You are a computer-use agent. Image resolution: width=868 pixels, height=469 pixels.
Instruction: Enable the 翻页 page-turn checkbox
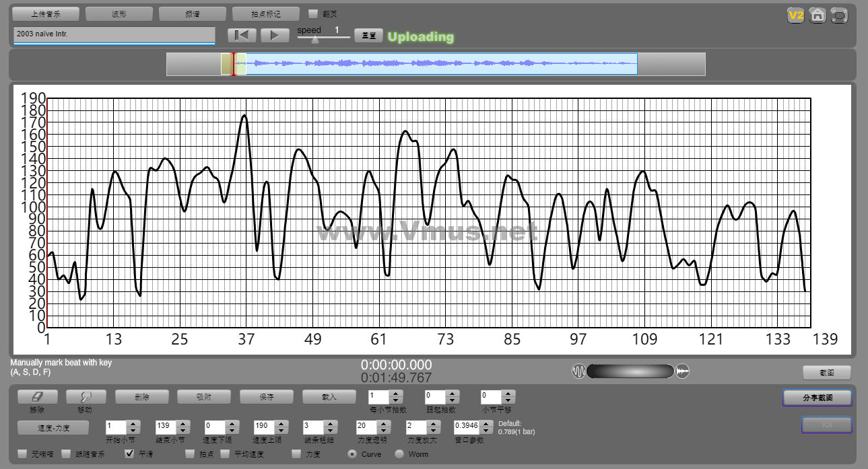(313, 13)
